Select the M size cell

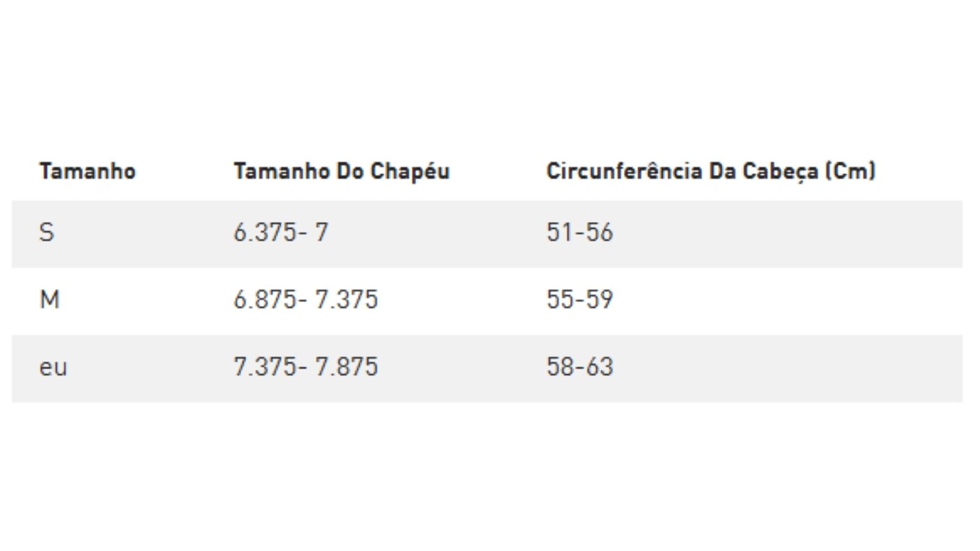click(50, 300)
